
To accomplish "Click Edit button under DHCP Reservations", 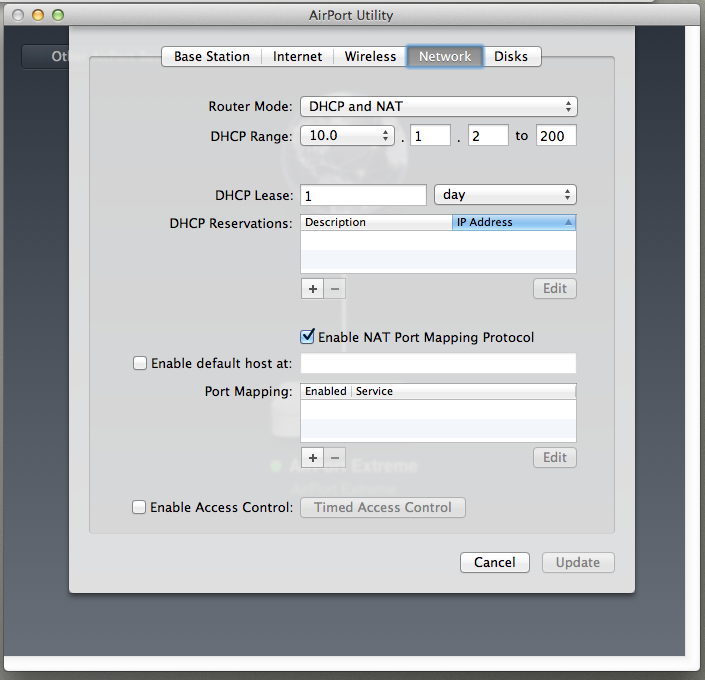I will coord(555,289).
